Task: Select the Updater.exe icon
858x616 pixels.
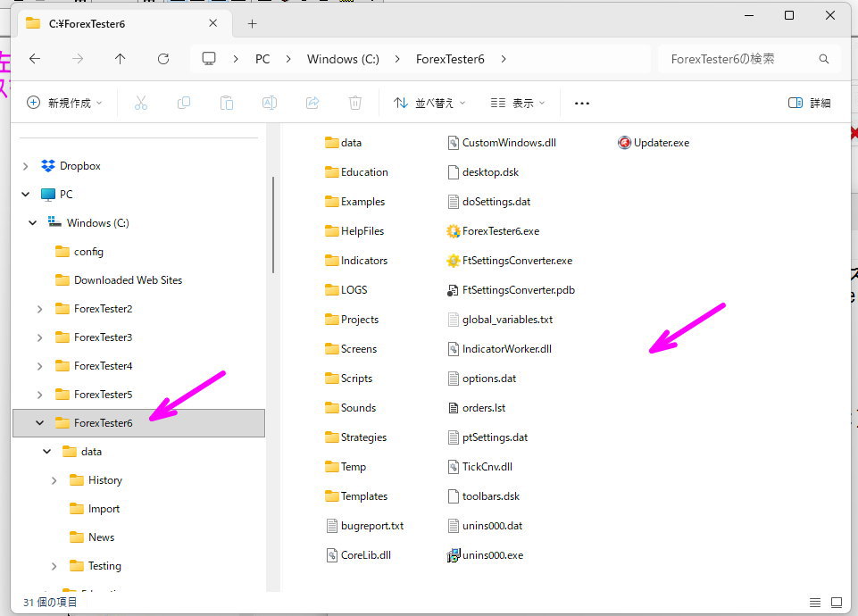Action: click(x=624, y=143)
